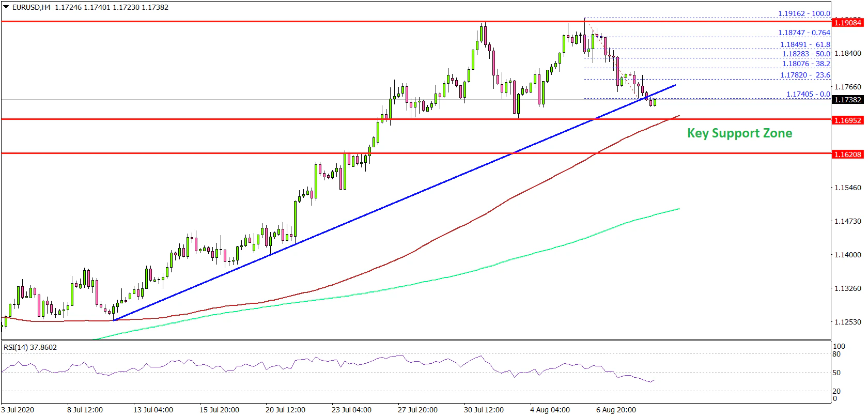868x417 pixels.
Task: Select the red 1.16952 price label
Action: [x=847, y=120]
